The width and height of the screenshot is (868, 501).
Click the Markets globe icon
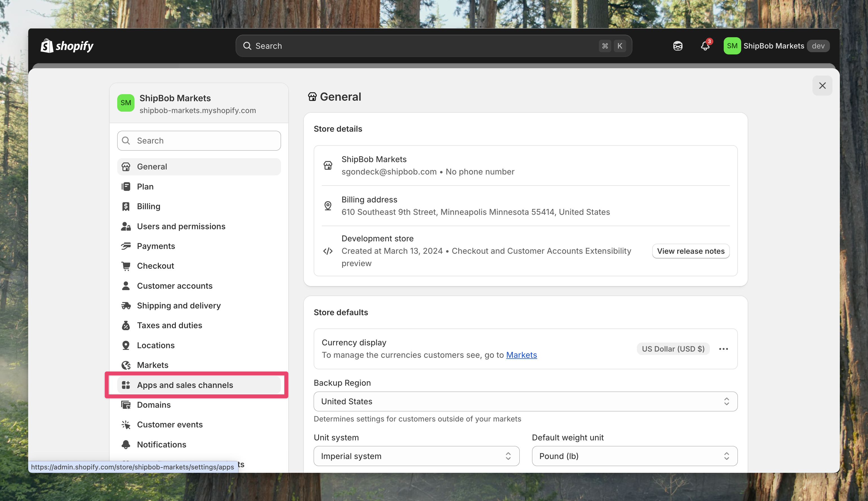coord(126,365)
